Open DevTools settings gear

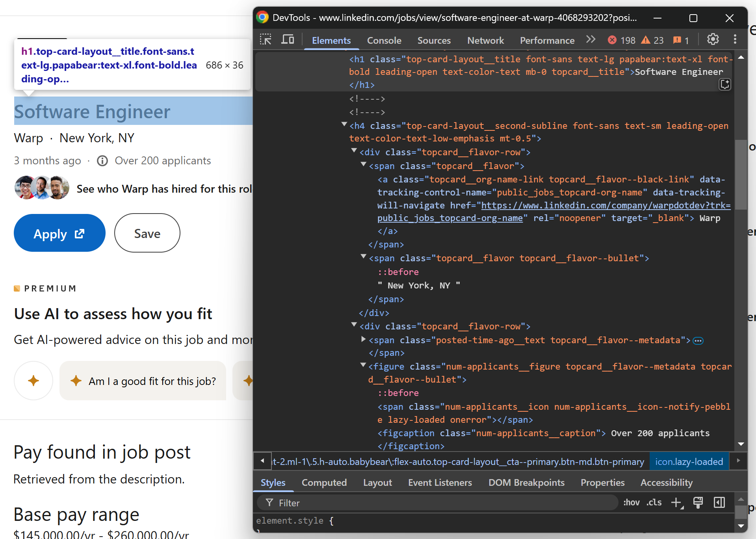pos(713,39)
